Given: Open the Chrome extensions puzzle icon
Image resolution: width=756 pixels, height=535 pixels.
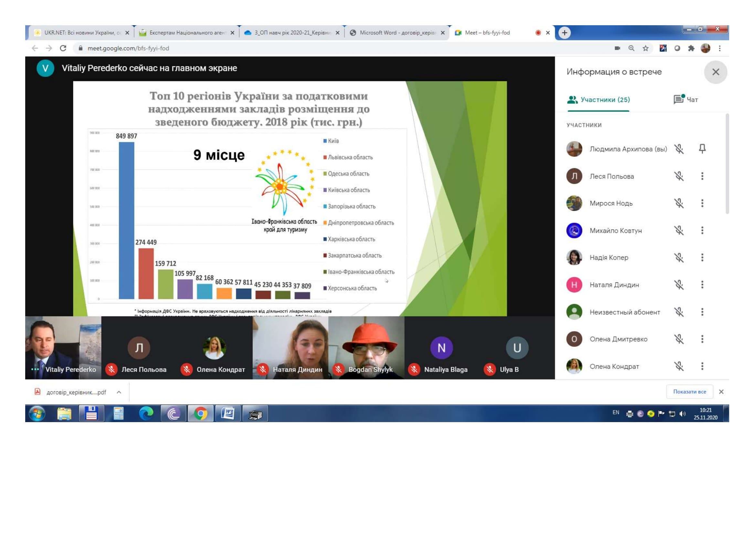Looking at the screenshot, I should (x=691, y=49).
